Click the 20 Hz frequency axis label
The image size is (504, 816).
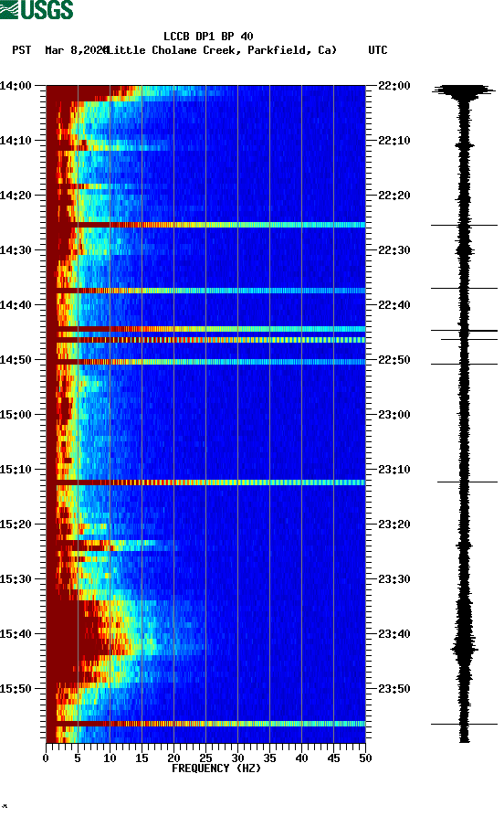click(173, 758)
